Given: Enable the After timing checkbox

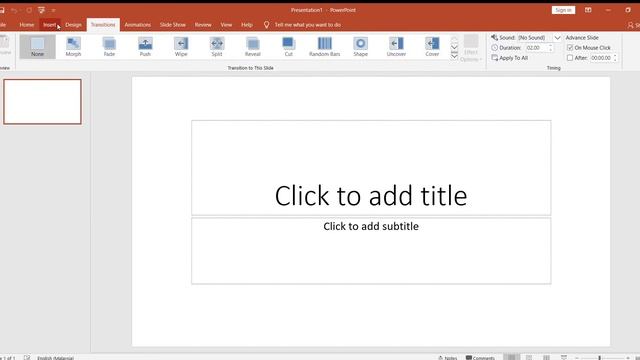Looking at the screenshot, I should [570, 58].
